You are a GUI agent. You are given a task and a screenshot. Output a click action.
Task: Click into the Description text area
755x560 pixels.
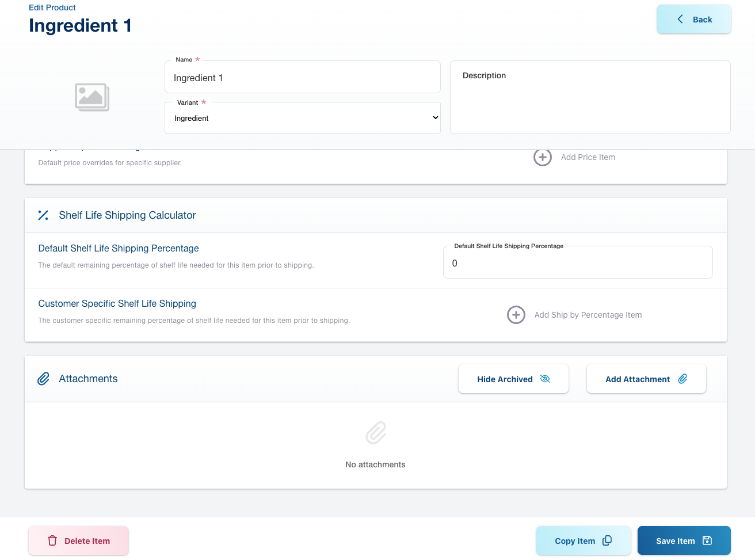click(x=590, y=104)
